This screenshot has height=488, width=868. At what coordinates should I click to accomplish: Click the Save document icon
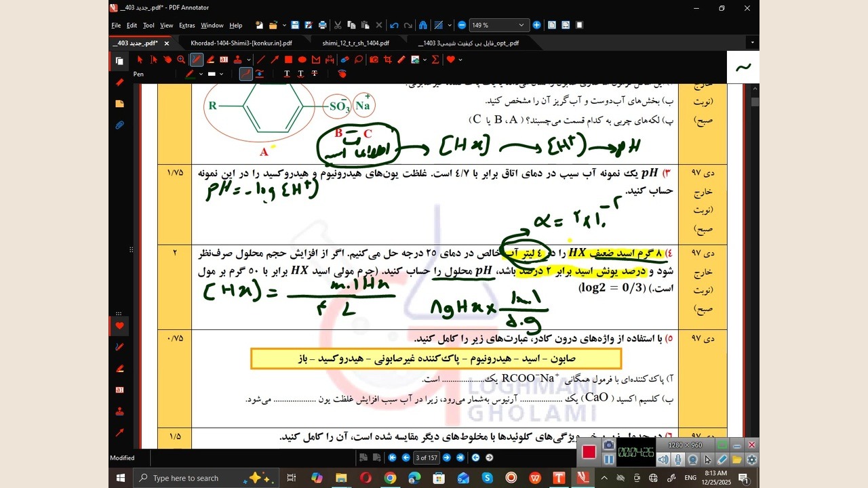[x=295, y=25]
